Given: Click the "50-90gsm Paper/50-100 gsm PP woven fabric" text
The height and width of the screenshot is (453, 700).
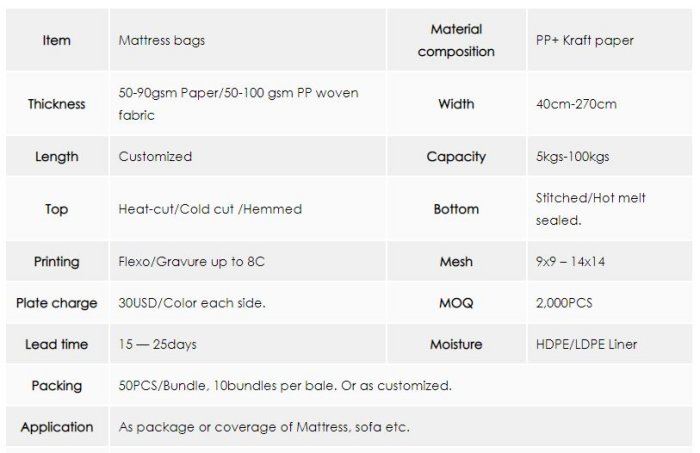Looking at the screenshot, I should [238, 104].
